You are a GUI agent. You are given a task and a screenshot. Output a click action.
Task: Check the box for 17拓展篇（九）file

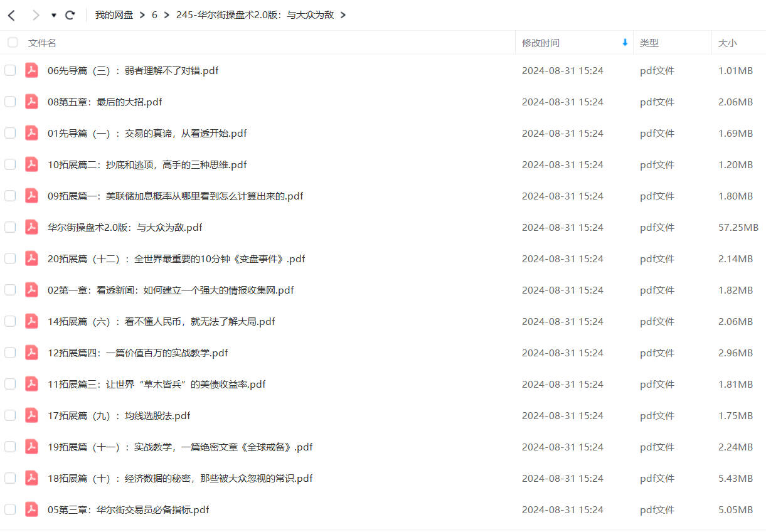pyautogui.click(x=10, y=415)
